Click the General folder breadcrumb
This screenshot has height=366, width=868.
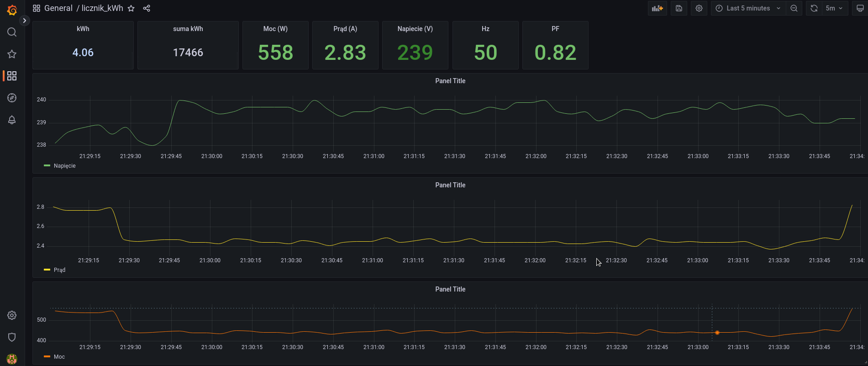[x=58, y=8]
